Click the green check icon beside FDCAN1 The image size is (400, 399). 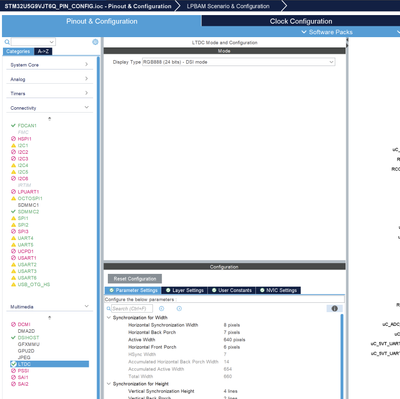(x=13, y=126)
